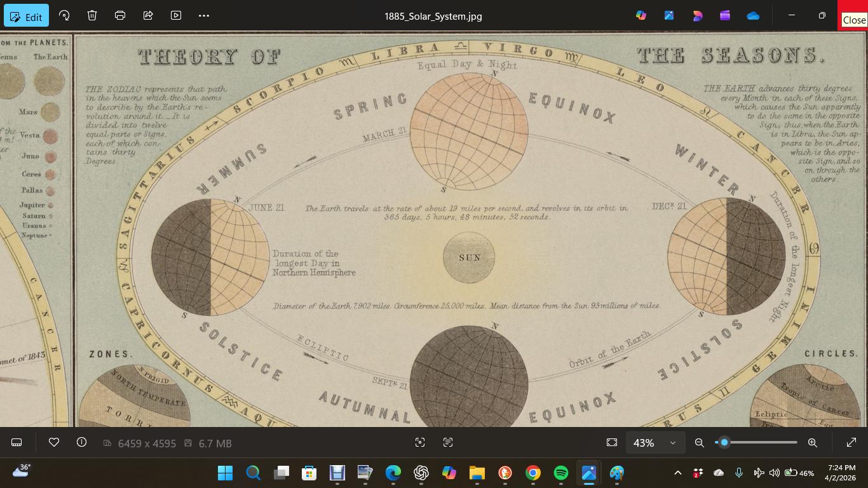This screenshot has width=868, height=488.
Task: Click the zoom out magnifier icon
Action: coord(700,442)
